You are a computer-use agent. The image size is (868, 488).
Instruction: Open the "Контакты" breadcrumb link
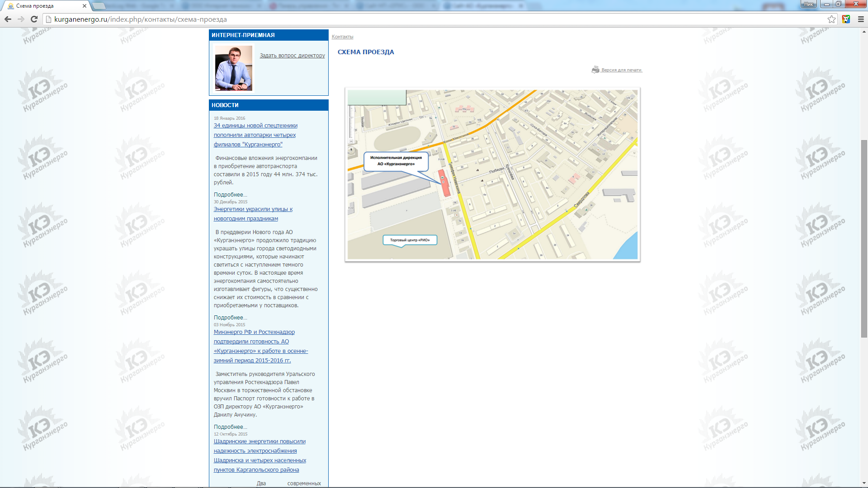(x=342, y=37)
